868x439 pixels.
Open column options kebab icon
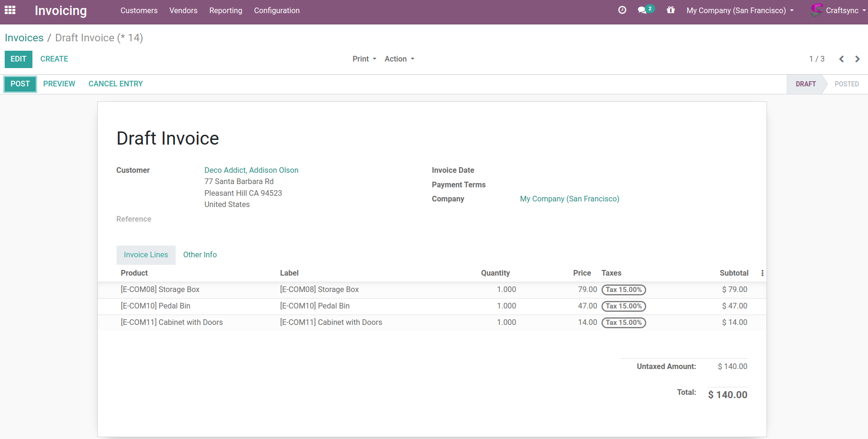[x=762, y=273]
